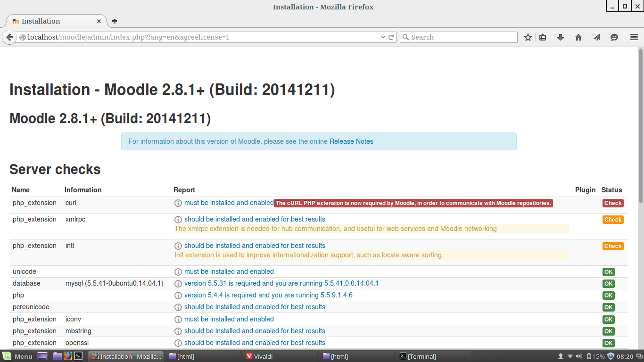Click info icon in curl row

point(178,203)
